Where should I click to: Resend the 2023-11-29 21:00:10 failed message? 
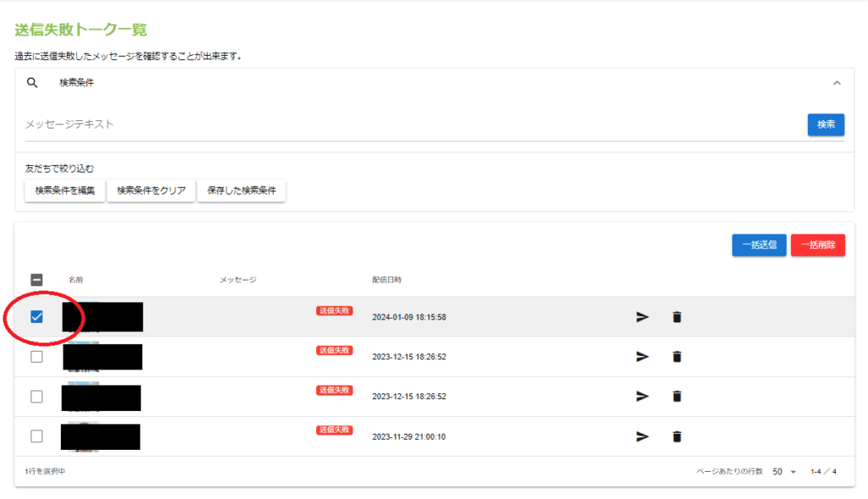tap(643, 436)
